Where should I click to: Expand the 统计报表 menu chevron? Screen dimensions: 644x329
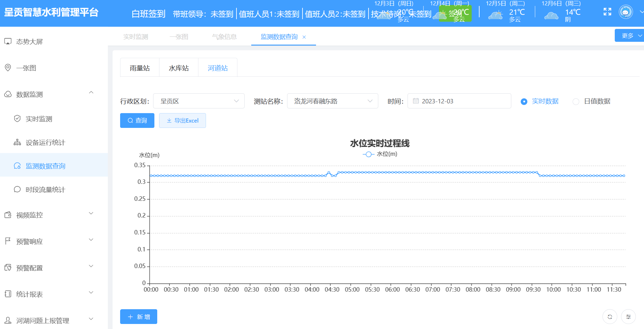pos(91,293)
